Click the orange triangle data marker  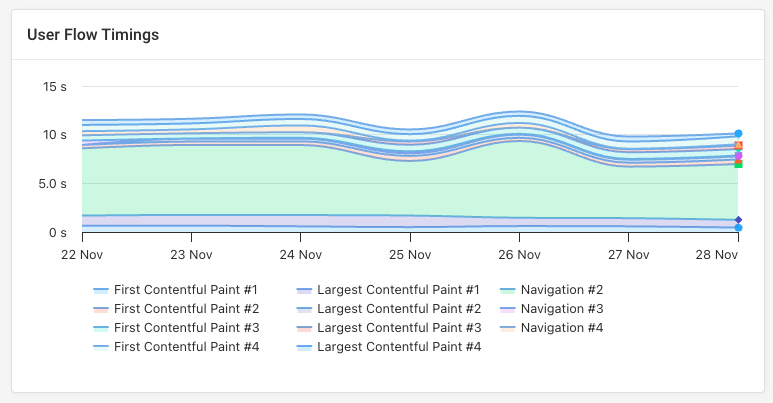tap(738, 145)
